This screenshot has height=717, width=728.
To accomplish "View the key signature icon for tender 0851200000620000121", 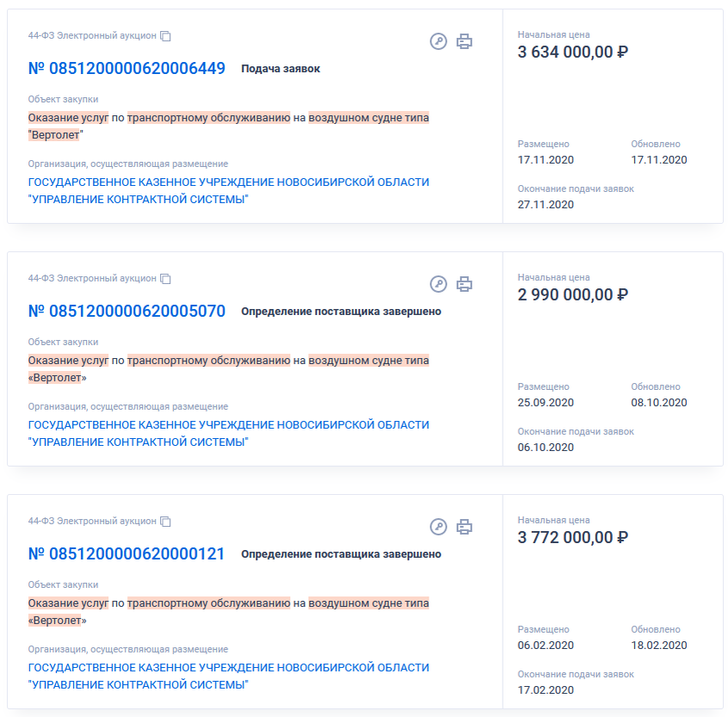I will tap(439, 527).
